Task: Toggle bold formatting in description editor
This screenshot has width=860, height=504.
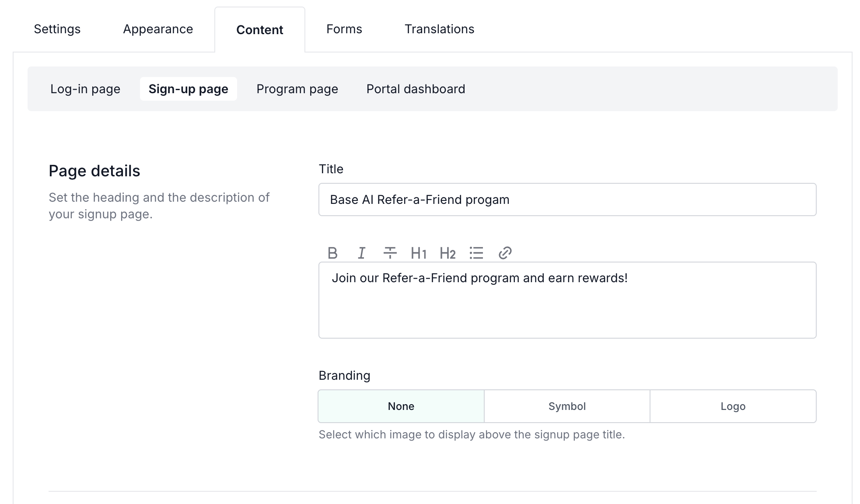Action: (x=332, y=253)
